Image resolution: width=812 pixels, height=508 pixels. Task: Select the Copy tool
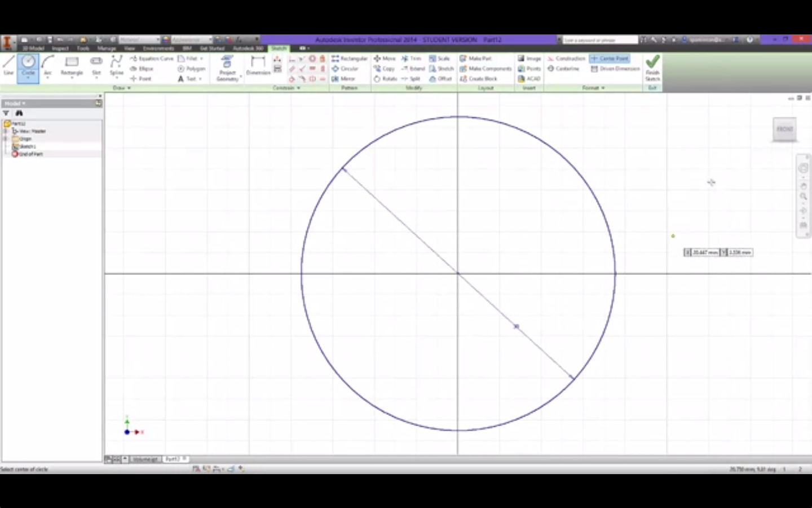pyautogui.click(x=384, y=69)
